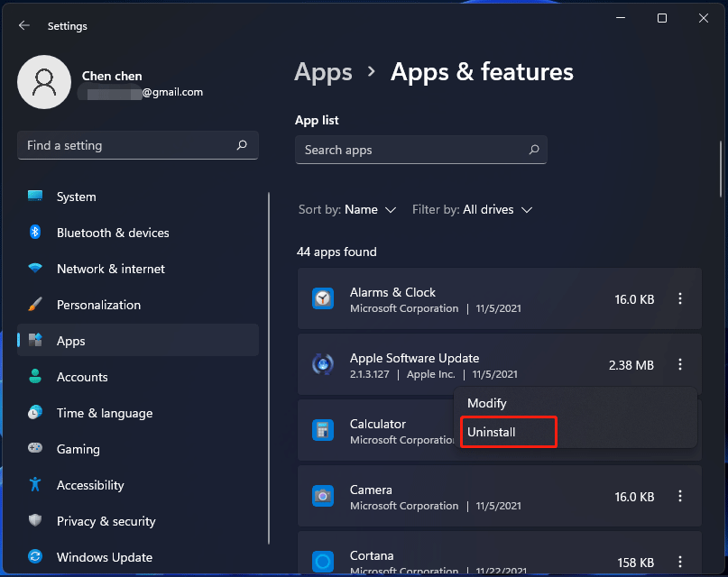Viewport: 728px width, 577px height.
Task: Click the Cortana app icon
Action: (323, 562)
